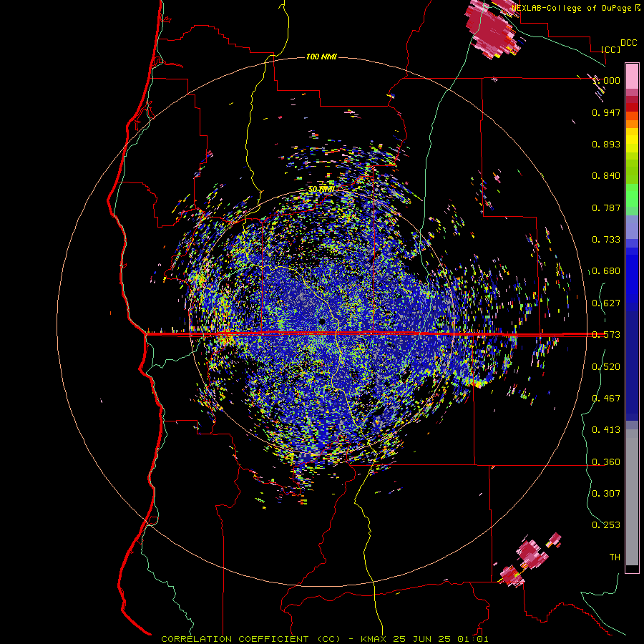Viewport: 644px width, 644px height.
Task: Select the 0.360 scale value
Action: click(x=606, y=462)
